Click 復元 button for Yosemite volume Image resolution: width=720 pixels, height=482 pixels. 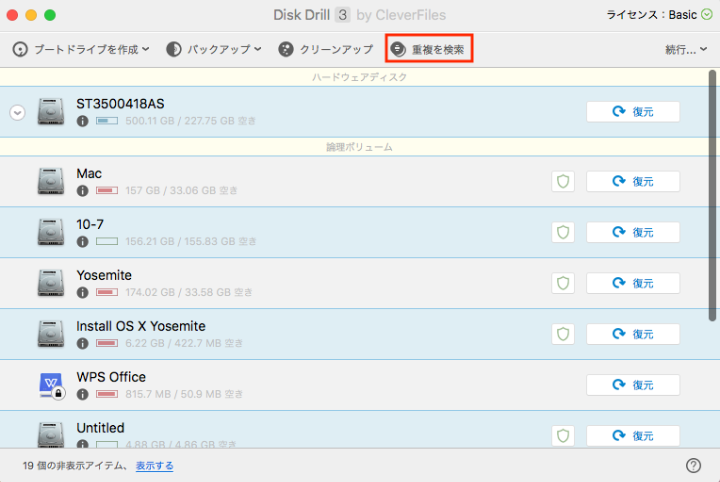coord(633,283)
